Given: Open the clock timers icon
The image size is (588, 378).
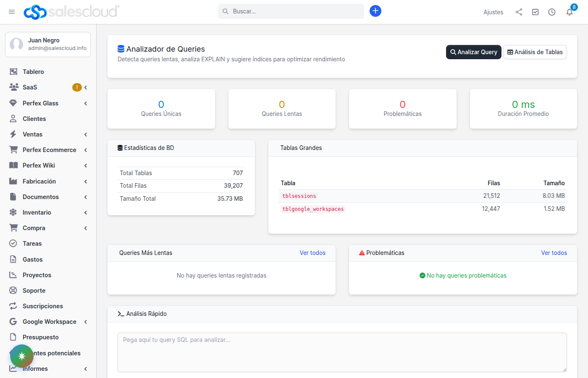Looking at the screenshot, I should point(552,12).
